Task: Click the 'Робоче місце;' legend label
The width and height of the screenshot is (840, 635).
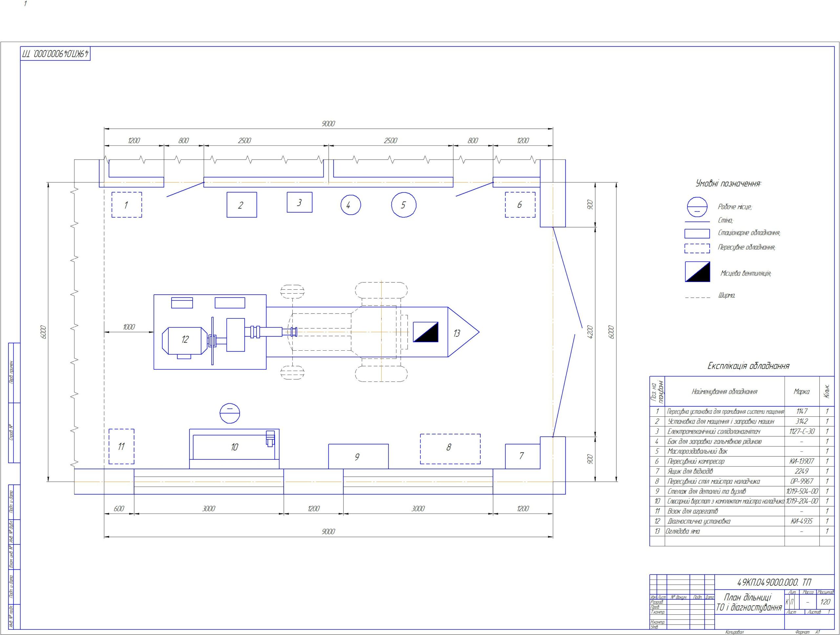Action: pyautogui.click(x=735, y=207)
